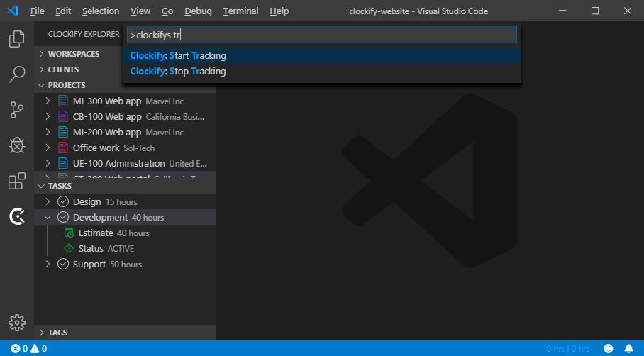The image size is (644, 356).
Task: Select the 'Support' task label
Action: click(89, 265)
